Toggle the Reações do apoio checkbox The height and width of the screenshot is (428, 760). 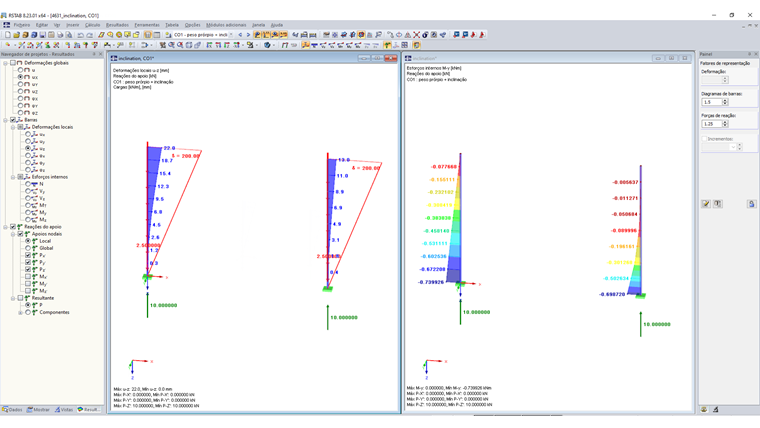[x=13, y=226]
